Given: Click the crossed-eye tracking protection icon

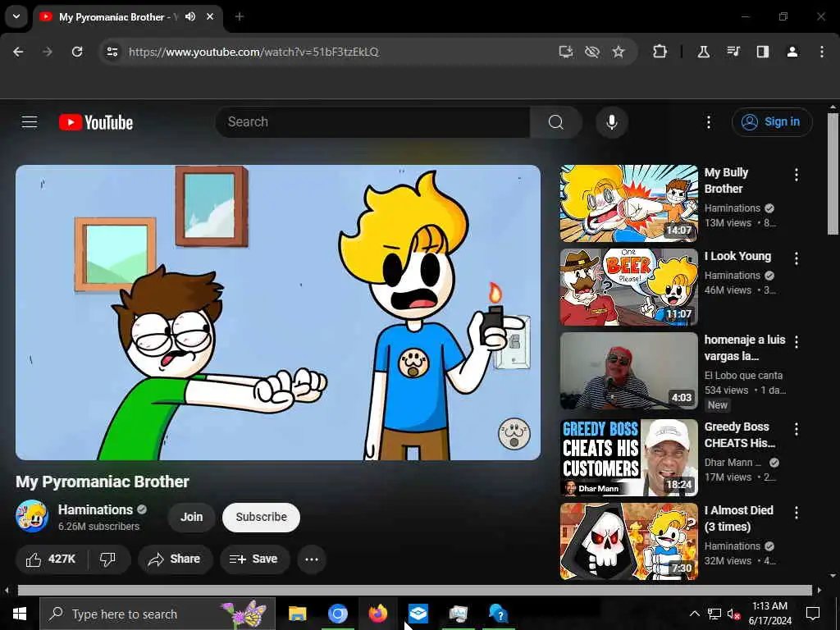Looking at the screenshot, I should (592, 52).
